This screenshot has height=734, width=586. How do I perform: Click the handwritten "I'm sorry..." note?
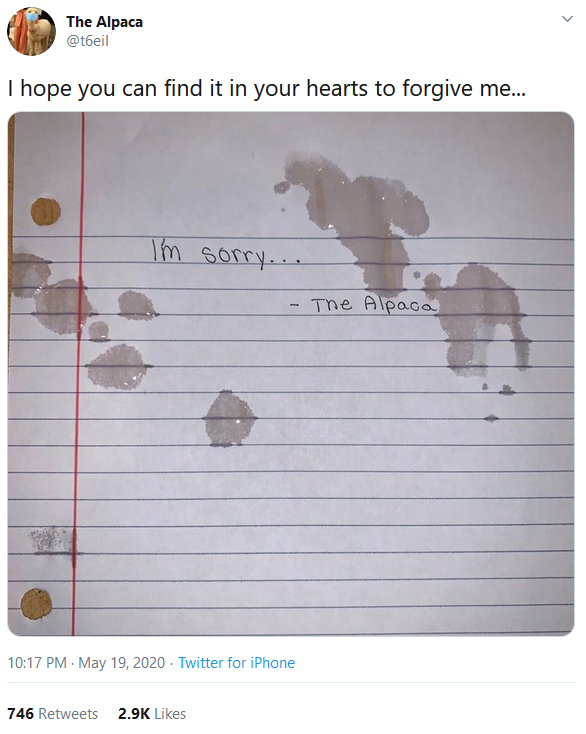pyautogui.click(x=225, y=254)
